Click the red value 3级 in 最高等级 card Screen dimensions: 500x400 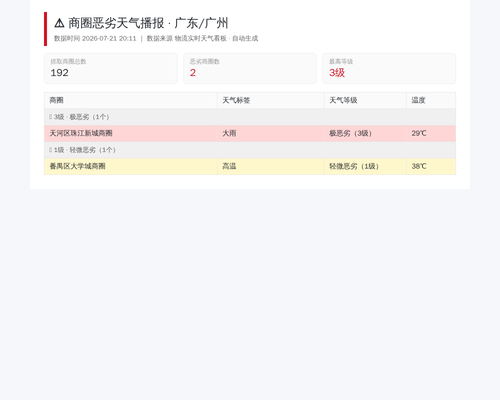[x=337, y=73]
